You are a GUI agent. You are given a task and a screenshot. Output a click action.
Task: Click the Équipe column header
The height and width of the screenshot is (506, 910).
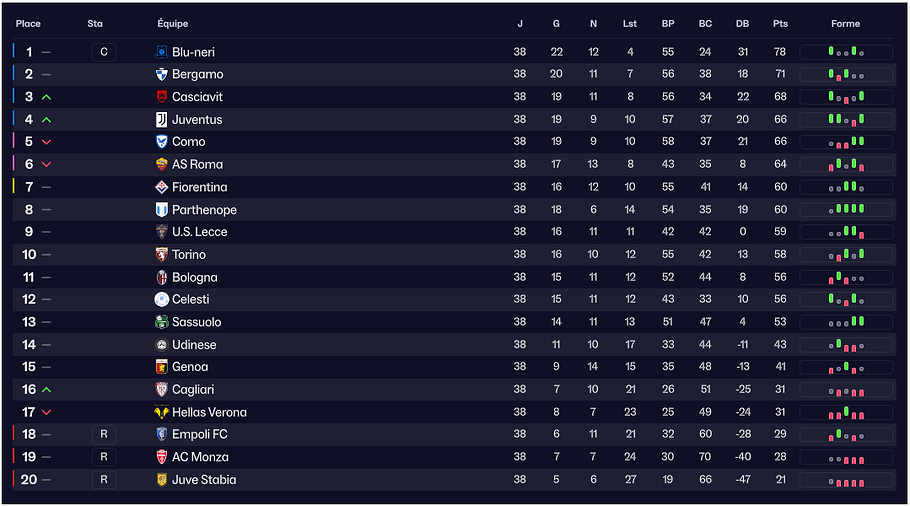pyautogui.click(x=173, y=24)
